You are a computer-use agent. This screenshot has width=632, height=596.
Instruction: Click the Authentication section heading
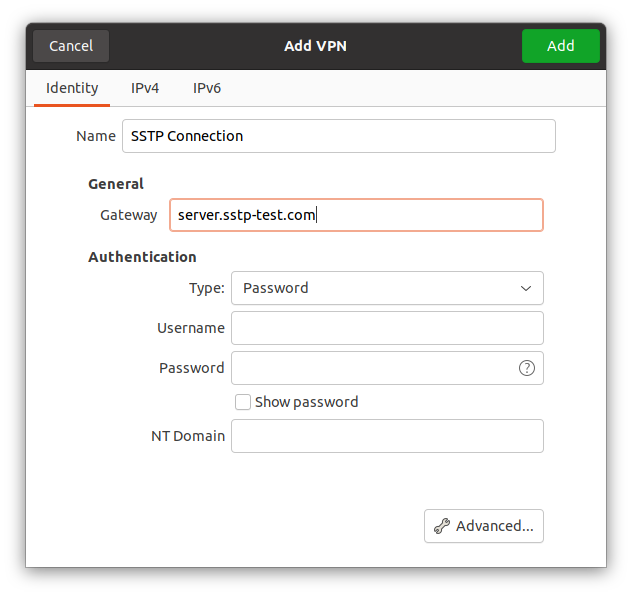tap(142, 257)
